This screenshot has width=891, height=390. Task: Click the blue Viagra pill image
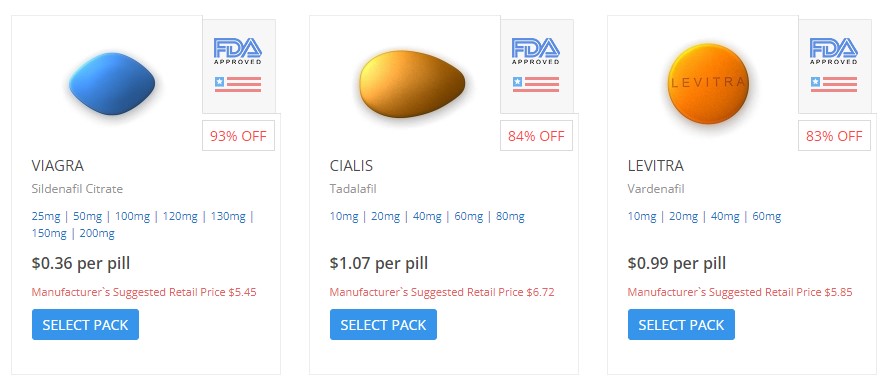112,84
